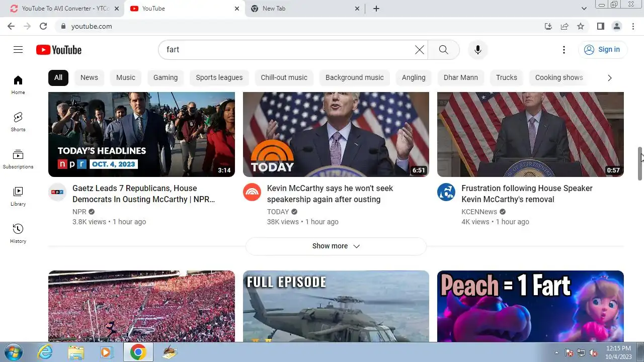Screen dimensions: 644x362
Task: Click the browser back arrow
Action: point(11,26)
